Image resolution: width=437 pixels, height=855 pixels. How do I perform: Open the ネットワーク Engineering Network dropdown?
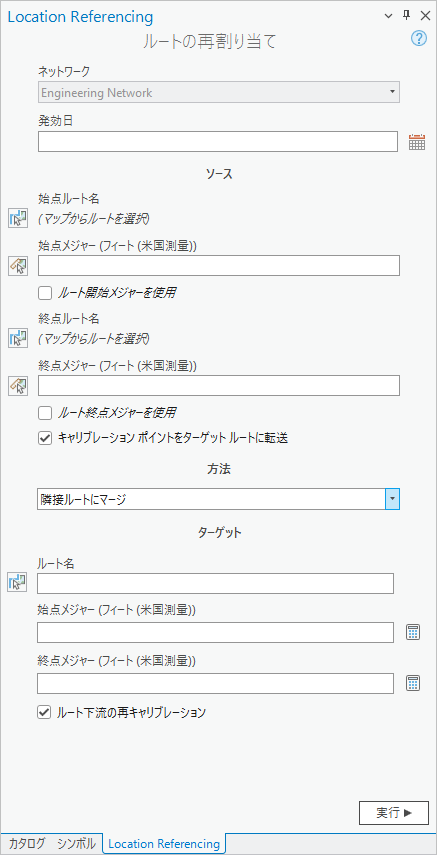(219, 92)
